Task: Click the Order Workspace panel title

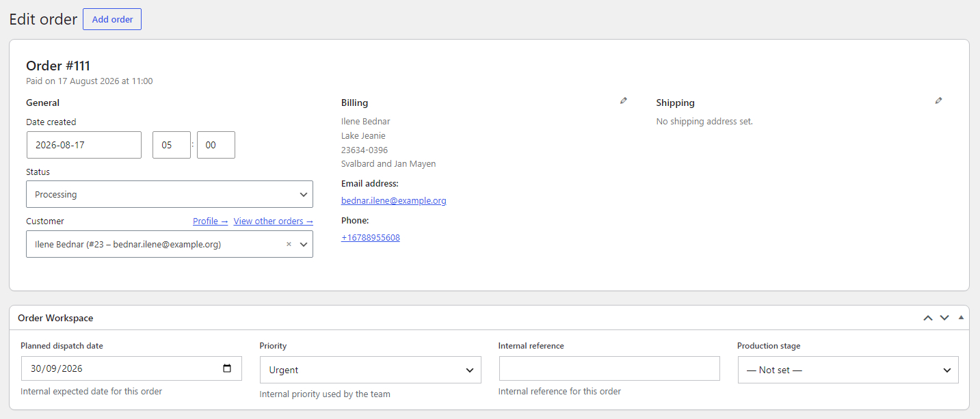Action: click(55, 318)
